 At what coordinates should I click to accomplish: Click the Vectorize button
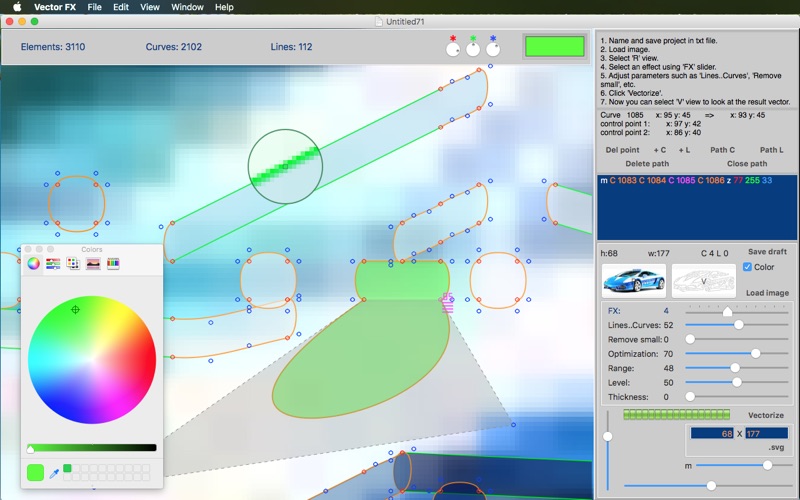pyautogui.click(x=766, y=415)
